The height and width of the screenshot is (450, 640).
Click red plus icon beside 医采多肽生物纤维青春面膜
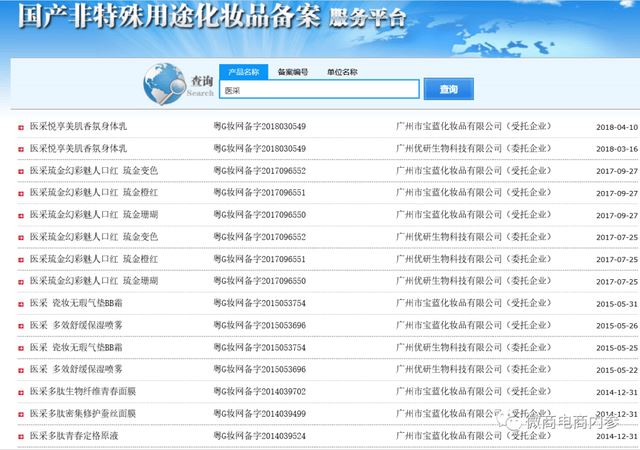20,391
